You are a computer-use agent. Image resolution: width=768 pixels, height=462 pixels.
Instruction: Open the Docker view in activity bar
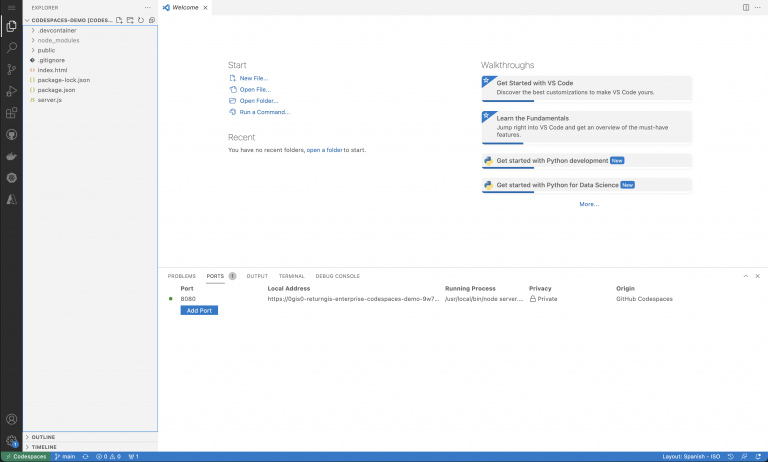point(12,156)
